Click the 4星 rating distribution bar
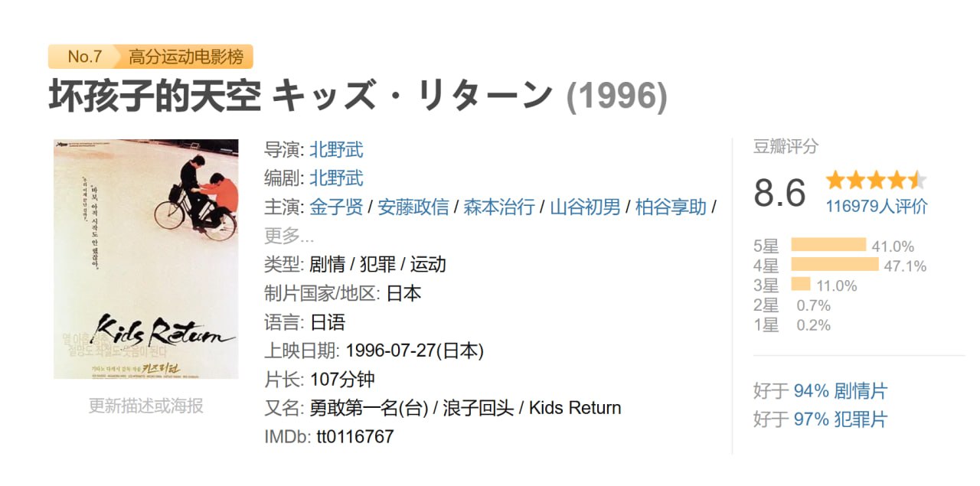980x486 pixels. (x=835, y=266)
